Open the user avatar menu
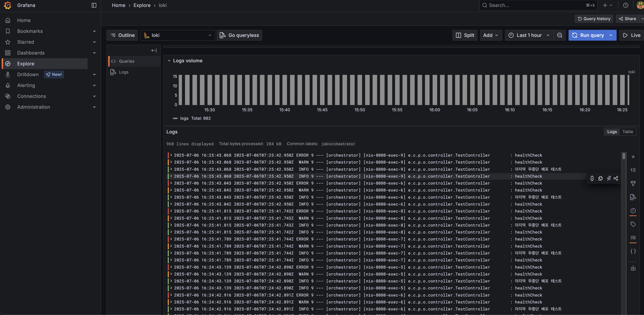 pos(640,5)
